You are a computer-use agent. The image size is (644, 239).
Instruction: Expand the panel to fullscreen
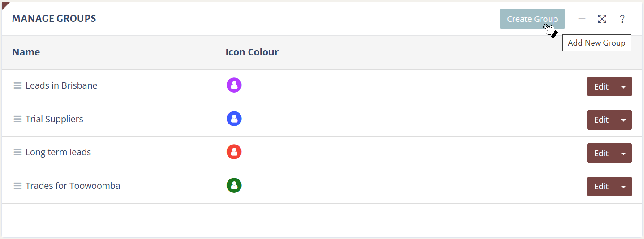pyautogui.click(x=602, y=19)
